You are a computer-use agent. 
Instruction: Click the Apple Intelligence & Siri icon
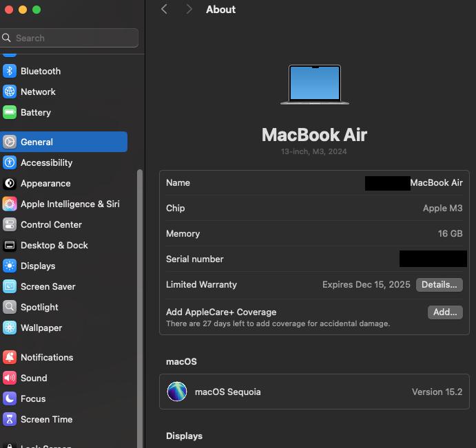pos(10,204)
